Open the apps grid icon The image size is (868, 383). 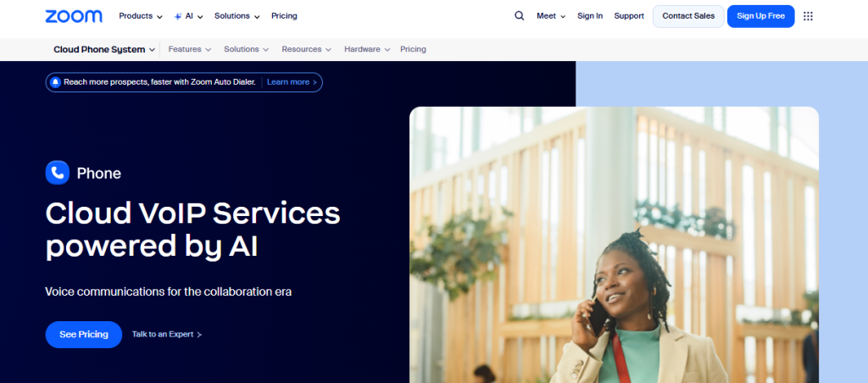[x=808, y=16]
